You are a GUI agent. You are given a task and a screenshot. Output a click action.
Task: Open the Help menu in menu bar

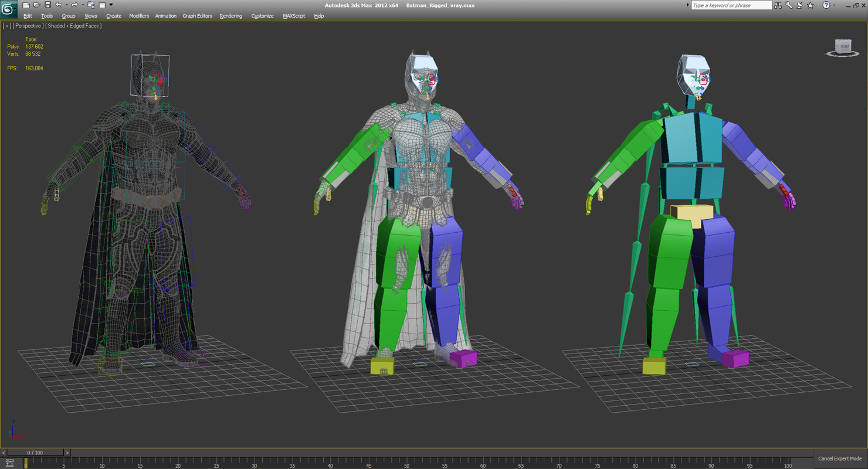tap(318, 16)
